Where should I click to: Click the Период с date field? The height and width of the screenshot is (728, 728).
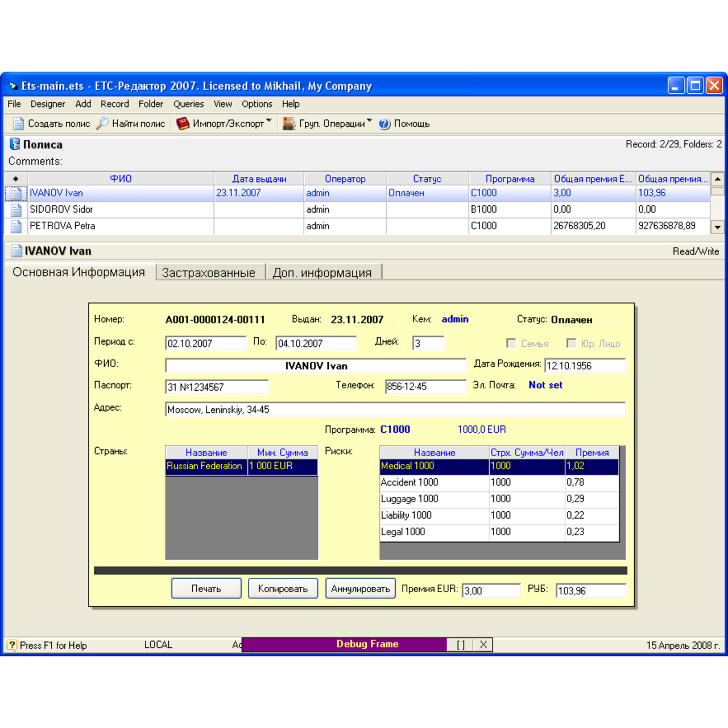tap(205, 344)
